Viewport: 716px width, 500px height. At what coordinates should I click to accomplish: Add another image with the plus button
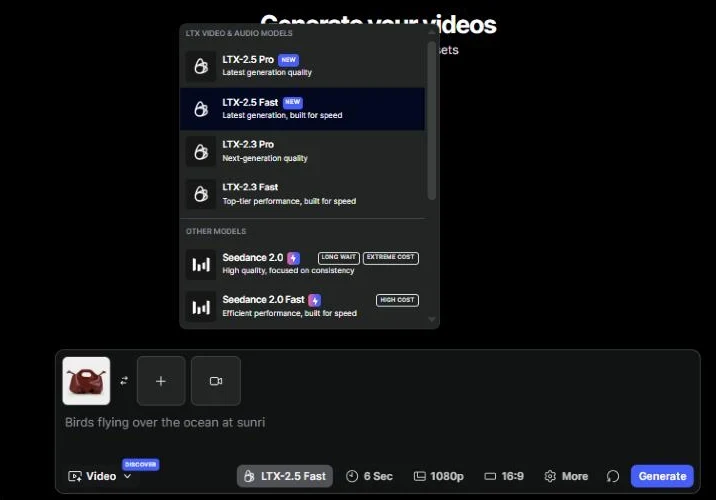161,381
